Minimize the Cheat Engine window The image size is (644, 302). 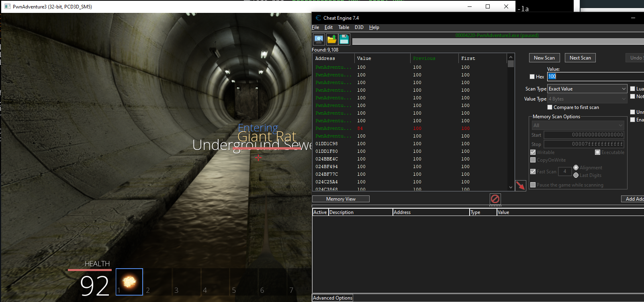(x=633, y=18)
